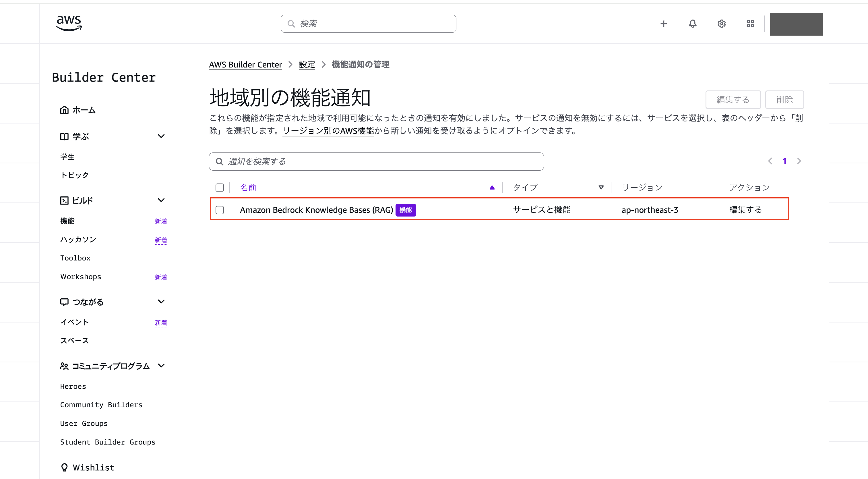Open Student Builder Groups in the sidebar
Viewport: 868px width, 479px height.
[x=108, y=442]
